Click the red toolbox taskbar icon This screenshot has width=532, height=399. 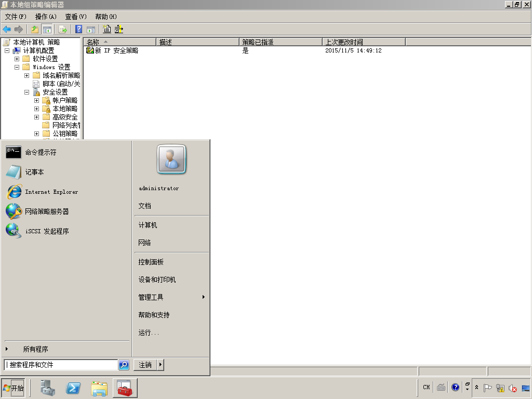click(x=125, y=388)
